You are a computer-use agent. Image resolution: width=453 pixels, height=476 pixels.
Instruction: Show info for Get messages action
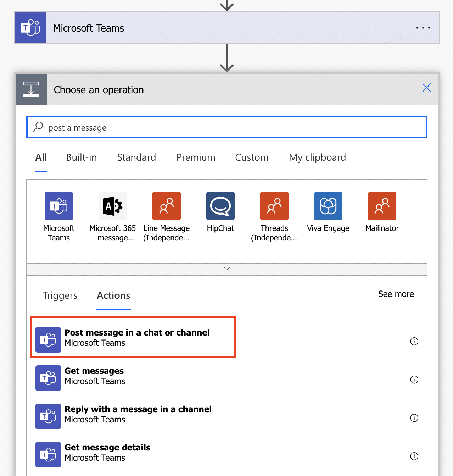tap(414, 380)
